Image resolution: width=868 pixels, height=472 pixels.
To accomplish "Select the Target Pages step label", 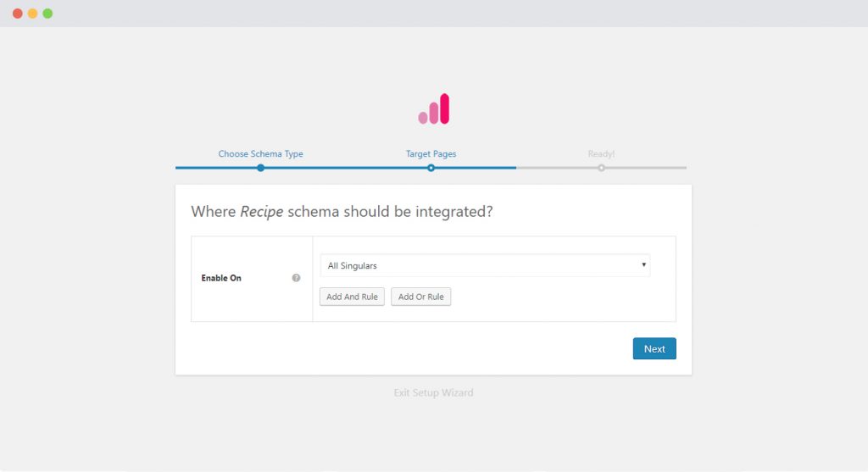I will tap(431, 154).
